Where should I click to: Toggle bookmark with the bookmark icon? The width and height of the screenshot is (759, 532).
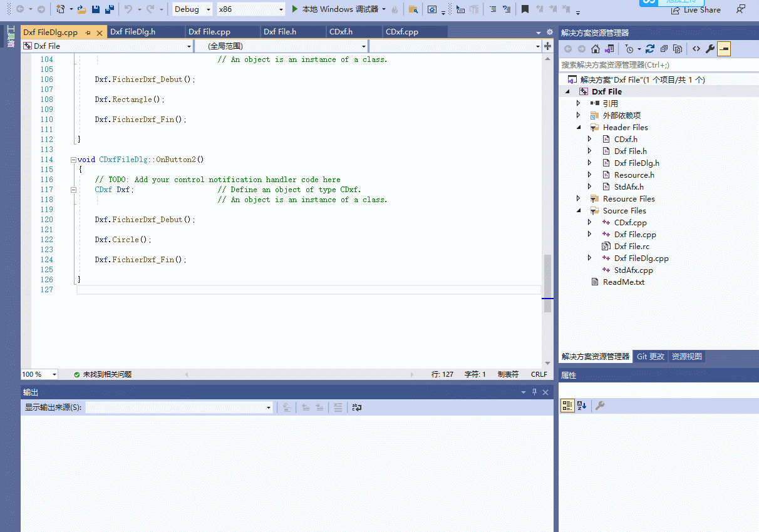[x=525, y=9]
